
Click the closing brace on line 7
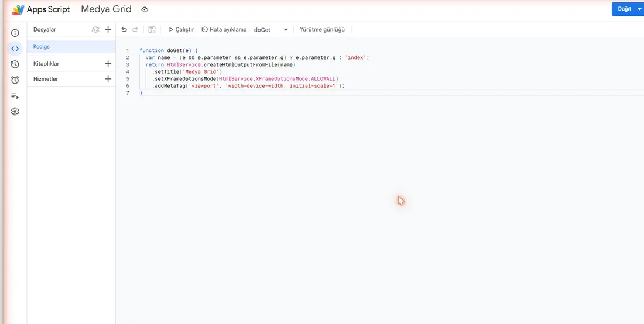click(141, 93)
